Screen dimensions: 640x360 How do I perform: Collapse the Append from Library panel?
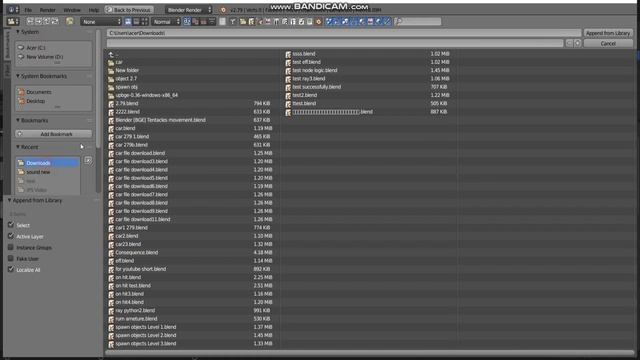pyautogui.click(x=9, y=200)
